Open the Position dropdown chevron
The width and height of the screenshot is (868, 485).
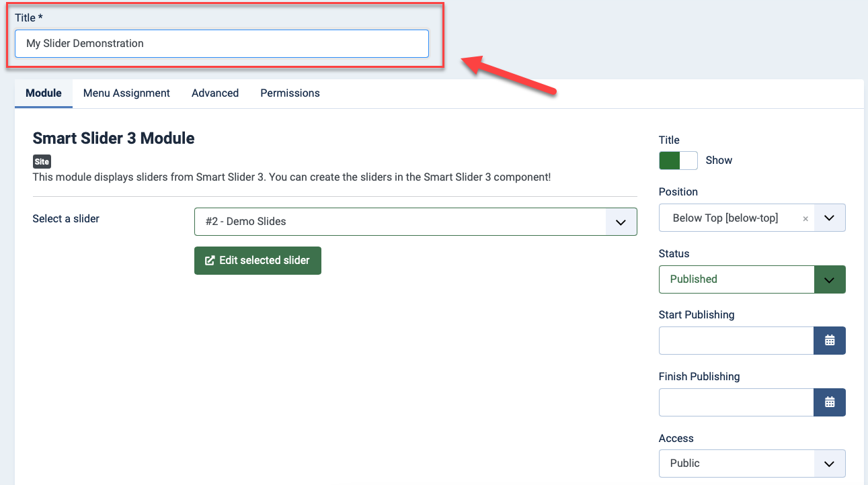point(830,218)
